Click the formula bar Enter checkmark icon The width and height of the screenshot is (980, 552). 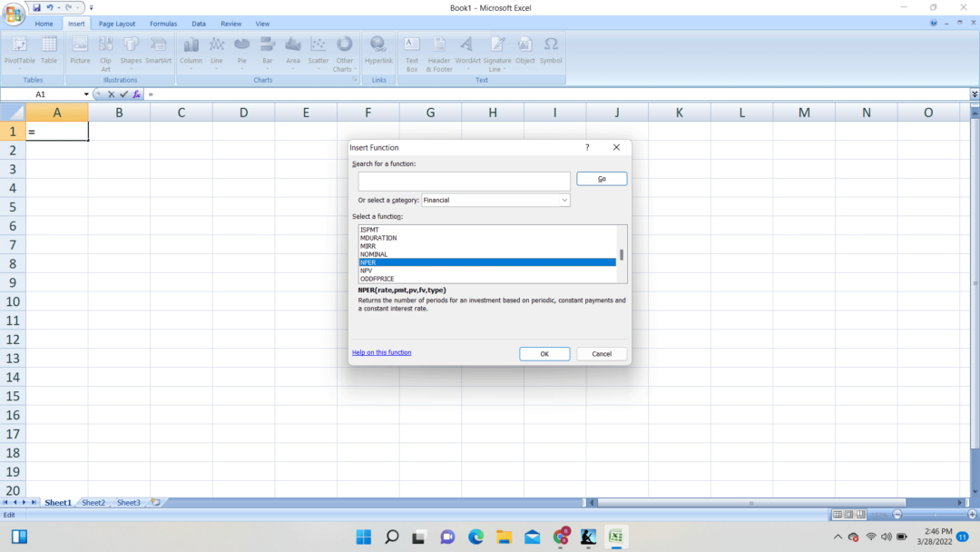coord(123,94)
